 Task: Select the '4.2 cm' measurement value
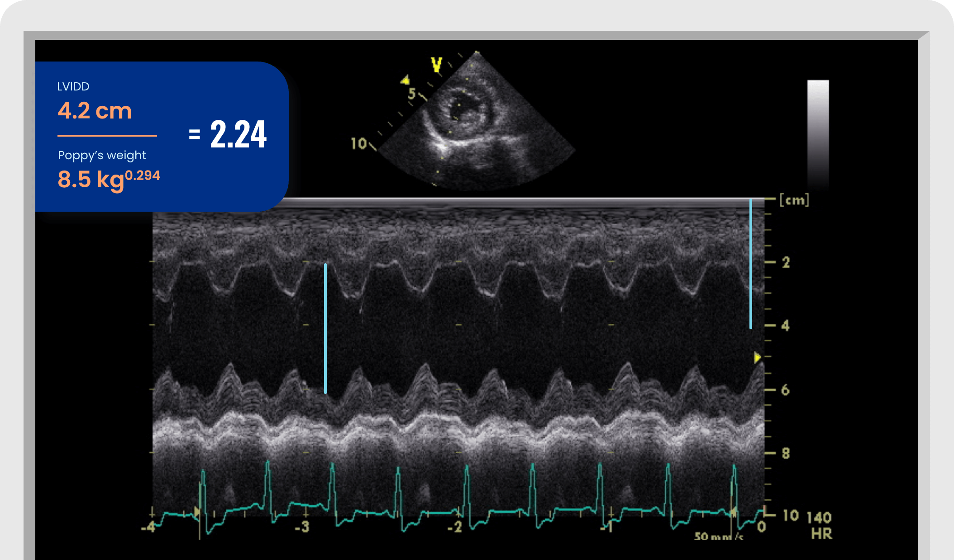pyautogui.click(x=95, y=110)
